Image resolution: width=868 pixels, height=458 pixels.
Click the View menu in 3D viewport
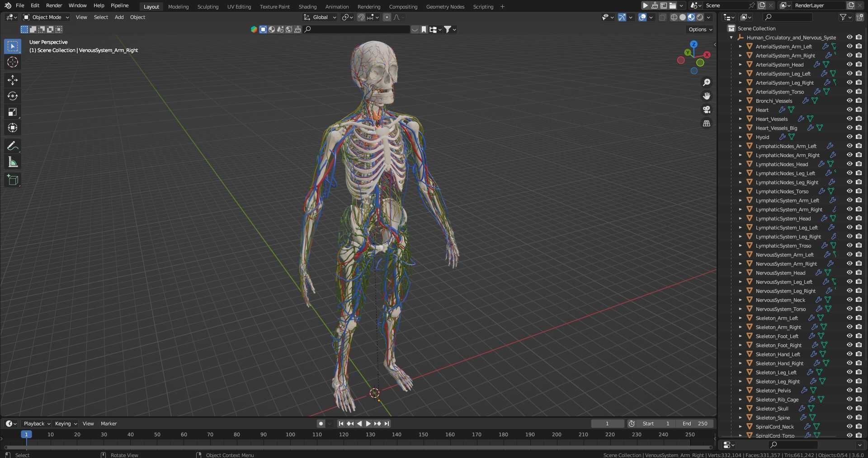pyautogui.click(x=81, y=17)
